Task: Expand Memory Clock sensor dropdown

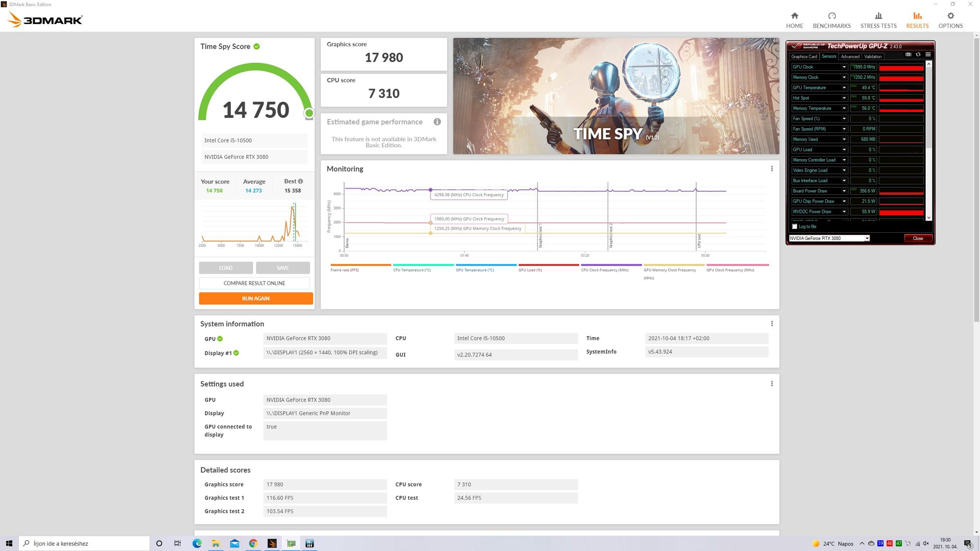Action: tap(844, 77)
